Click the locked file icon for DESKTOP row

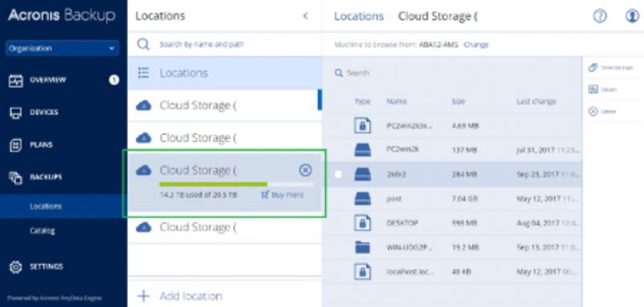coord(362,222)
